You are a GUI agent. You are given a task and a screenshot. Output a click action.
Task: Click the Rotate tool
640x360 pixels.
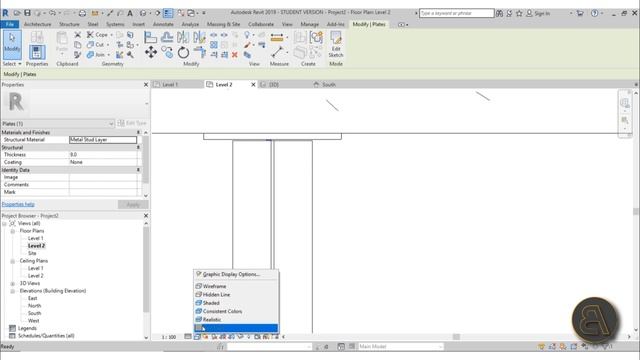(183, 53)
